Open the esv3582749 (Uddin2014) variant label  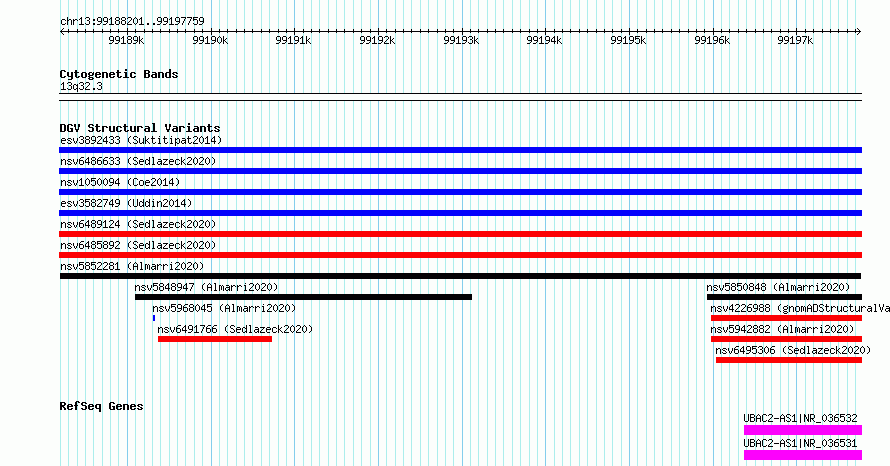coord(126,203)
